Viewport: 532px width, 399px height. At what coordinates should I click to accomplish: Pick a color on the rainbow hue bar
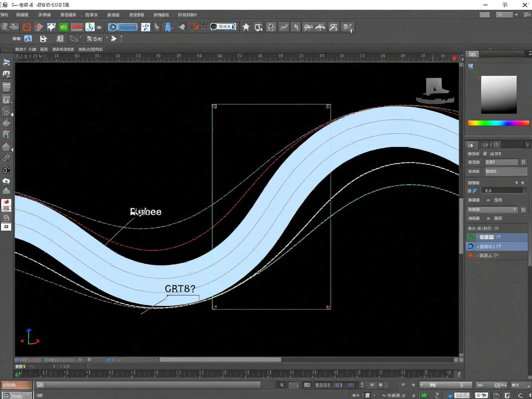coord(498,123)
